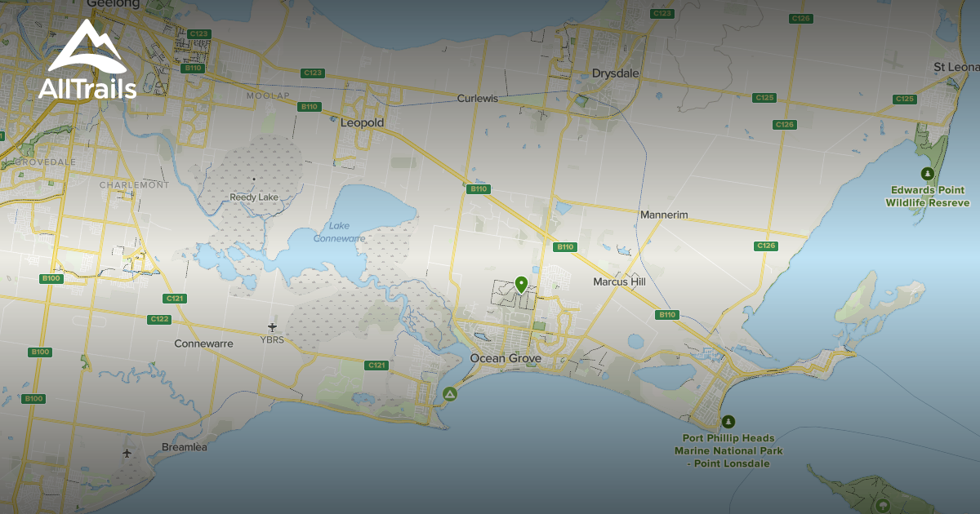Select the Marcus Hill label
Viewport: 980px width, 514px height.
coord(619,281)
